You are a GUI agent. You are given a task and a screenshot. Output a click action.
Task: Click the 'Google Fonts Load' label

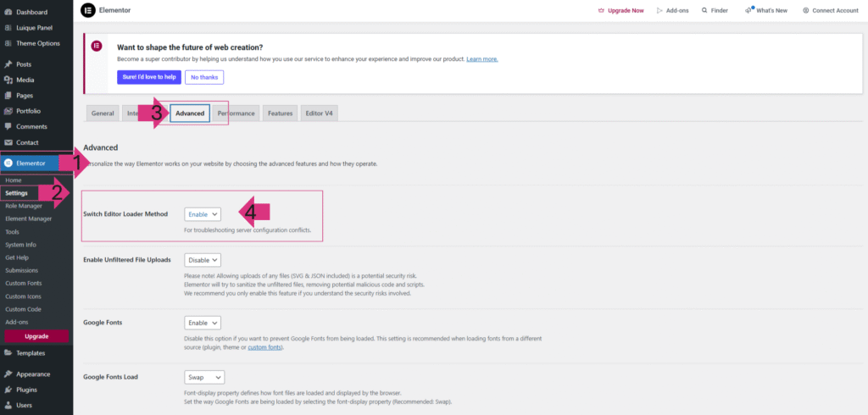pyautogui.click(x=110, y=377)
